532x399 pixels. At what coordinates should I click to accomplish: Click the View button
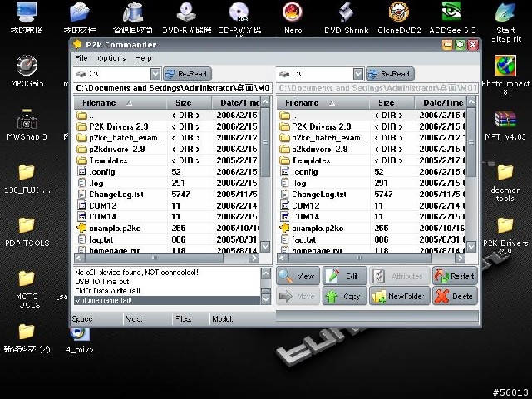pos(298,276)
